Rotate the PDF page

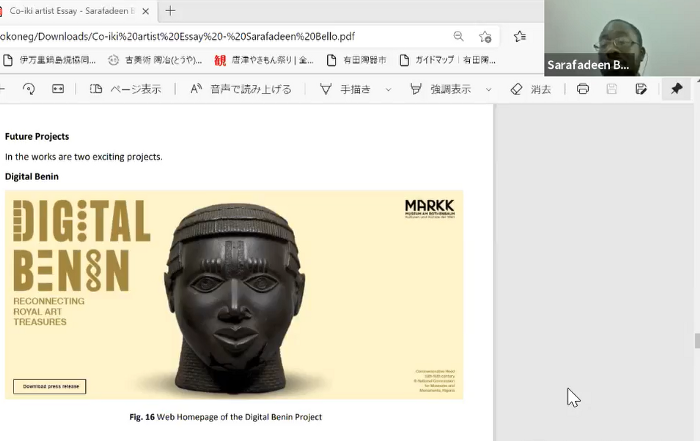(29, 89)
